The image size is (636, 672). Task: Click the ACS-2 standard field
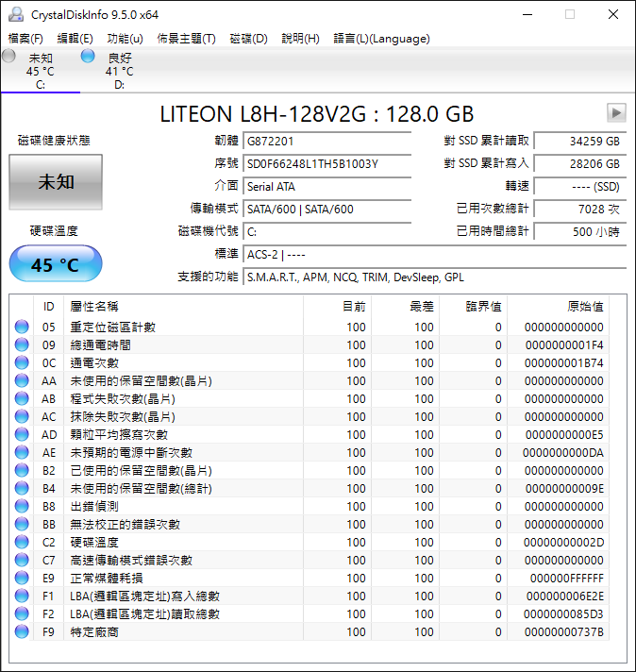coord(435,255)
